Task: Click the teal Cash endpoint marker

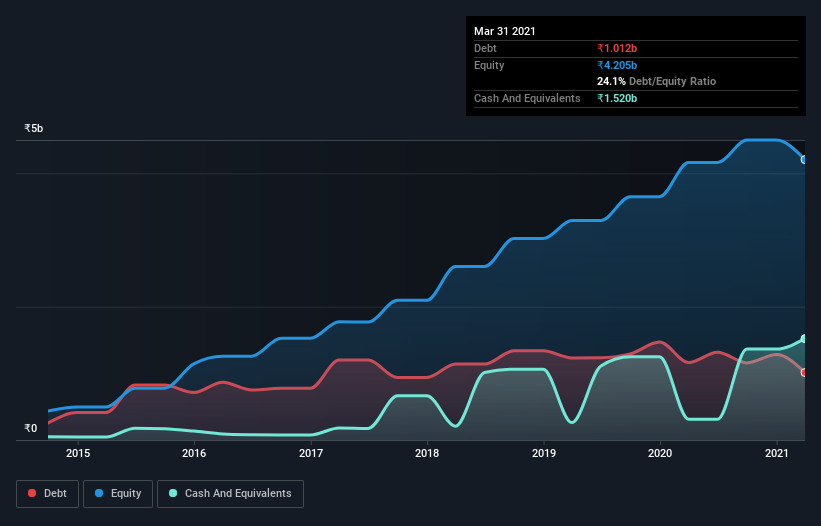Action: (x=804, y=339)
